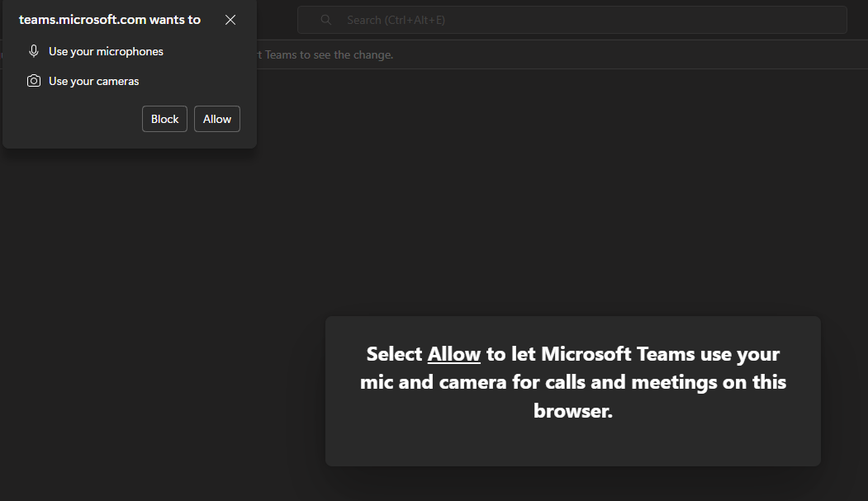Click the camera icon in permission prompt
Image resolution: width=868 pixels, height=501 pixels.
click(34, 81)
